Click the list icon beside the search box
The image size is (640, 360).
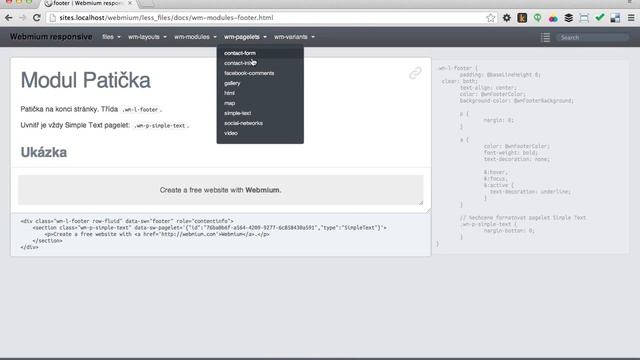tap(545, 38)
